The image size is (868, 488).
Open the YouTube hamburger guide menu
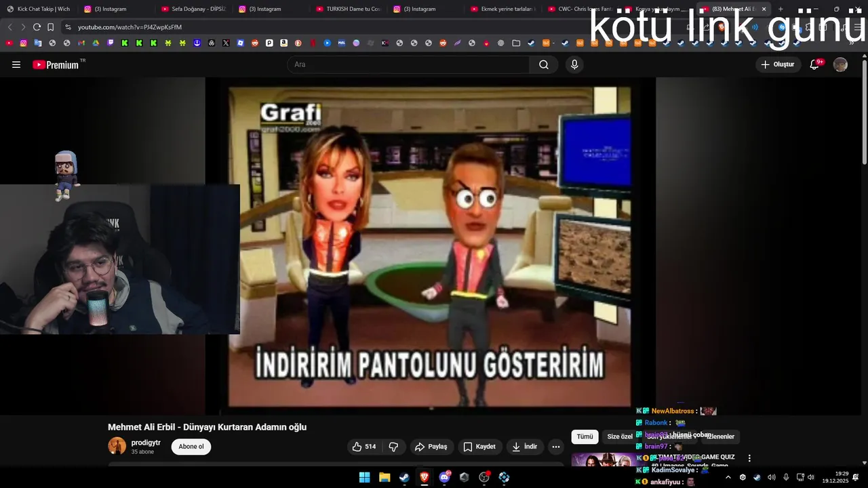16,64
